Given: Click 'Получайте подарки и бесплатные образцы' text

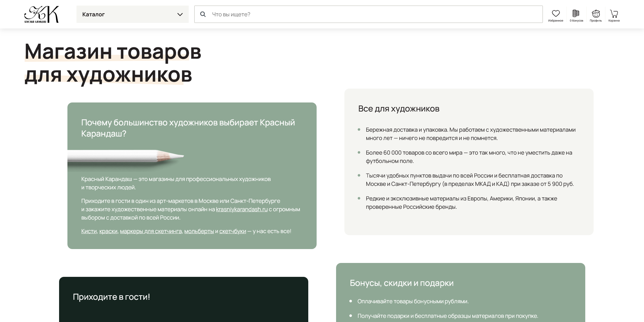Looking at the screenshot, I should 448,316.
